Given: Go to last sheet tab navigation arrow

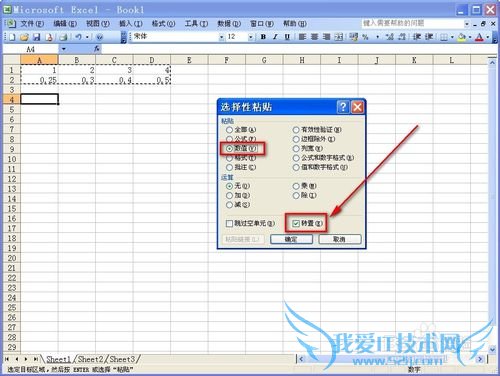Looking at the screenshot, I should 35,359.
